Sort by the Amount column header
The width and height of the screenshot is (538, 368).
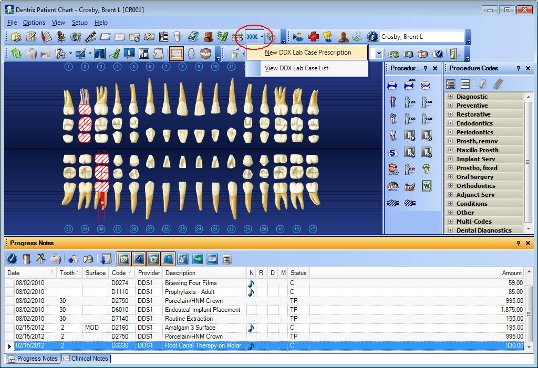[416, 273]
